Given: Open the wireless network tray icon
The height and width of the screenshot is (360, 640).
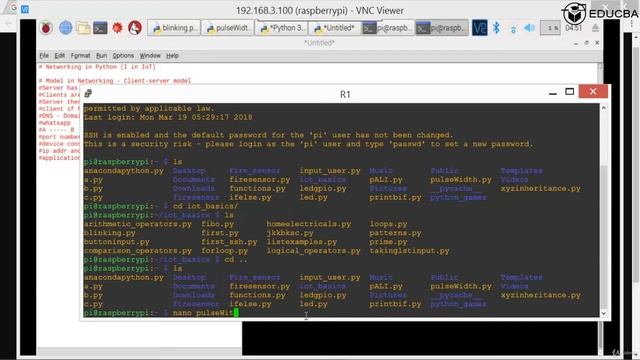Looking at the screenshot, I should [x=513, y=29].
